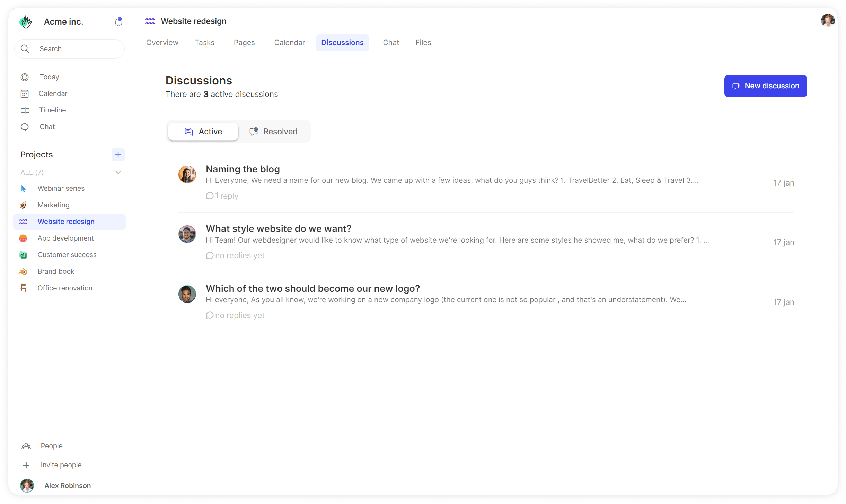Open the Timeline view from the sidebar

click(52, 110)
